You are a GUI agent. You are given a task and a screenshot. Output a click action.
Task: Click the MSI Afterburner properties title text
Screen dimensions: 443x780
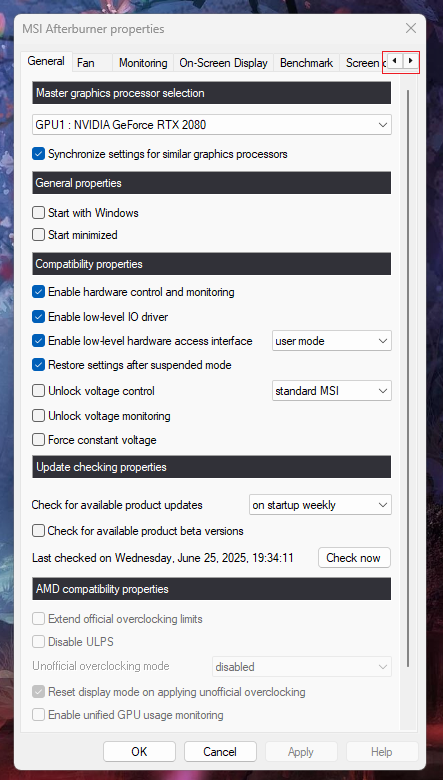click(x=93, y=29)
